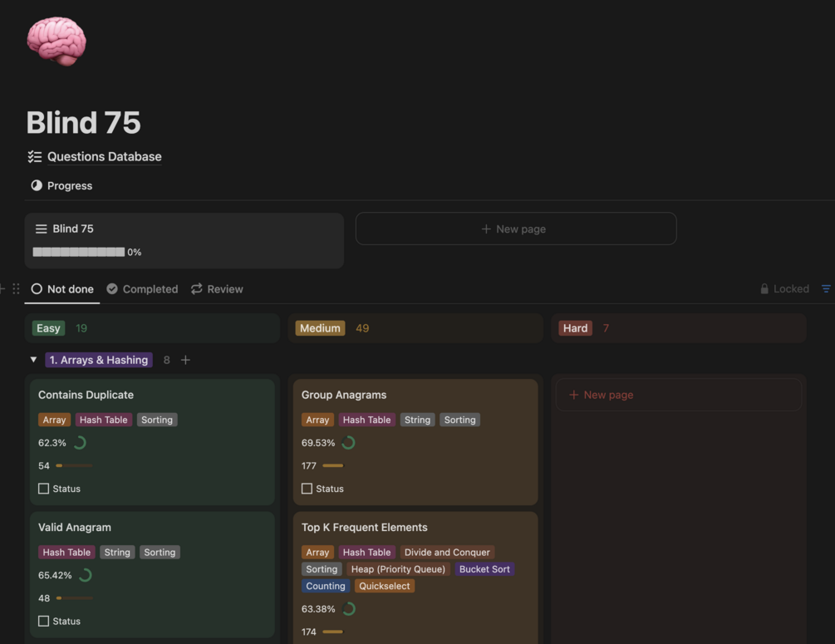Click the plus icon in Hard column New page
The width and height of the screenshot is (835, 644).
pos(573,395)
